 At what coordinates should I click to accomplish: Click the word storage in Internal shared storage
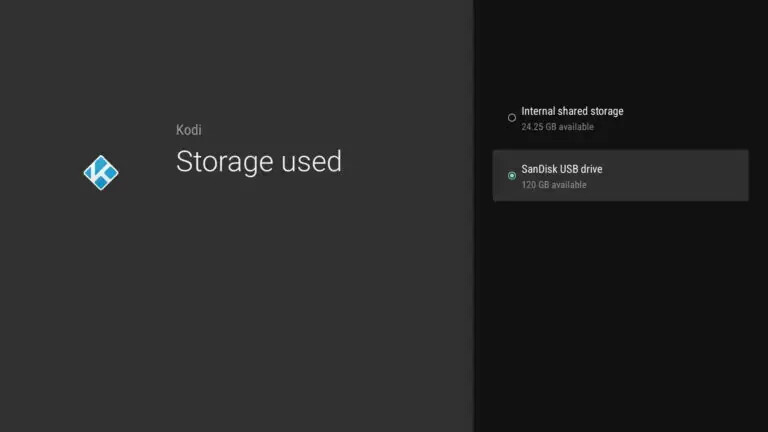pyautogui.click(x=607, y=112)
